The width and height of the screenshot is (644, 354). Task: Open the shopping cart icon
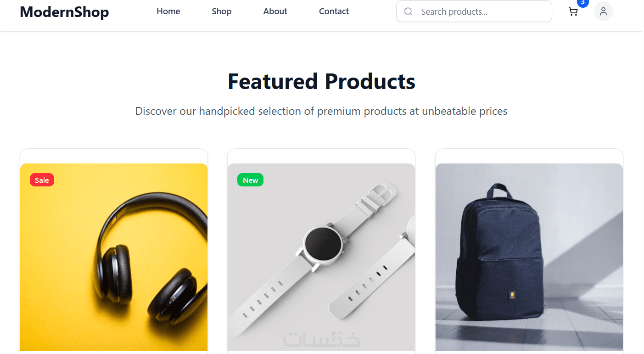(x=573, y=11)
